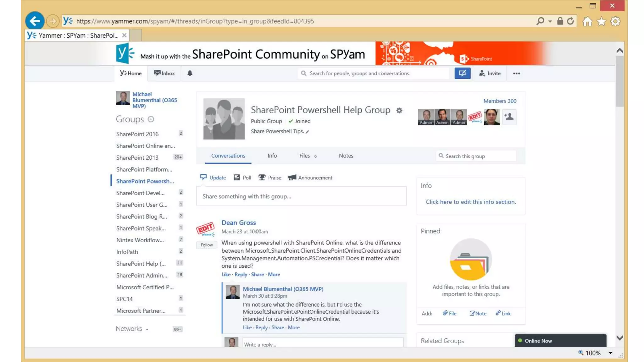Click here to edit this info section
The image size is (644, 362).
click(x=471, y=202)
